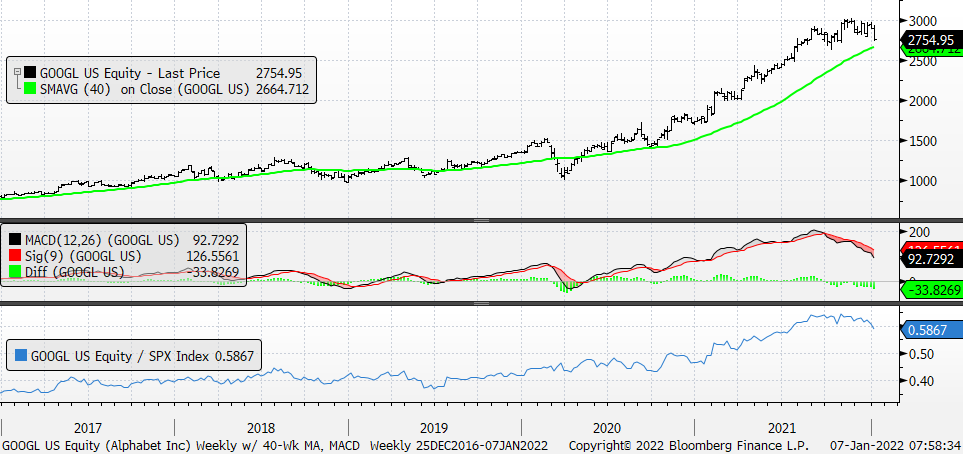Click the 3000 price axis label

[922, 21]
